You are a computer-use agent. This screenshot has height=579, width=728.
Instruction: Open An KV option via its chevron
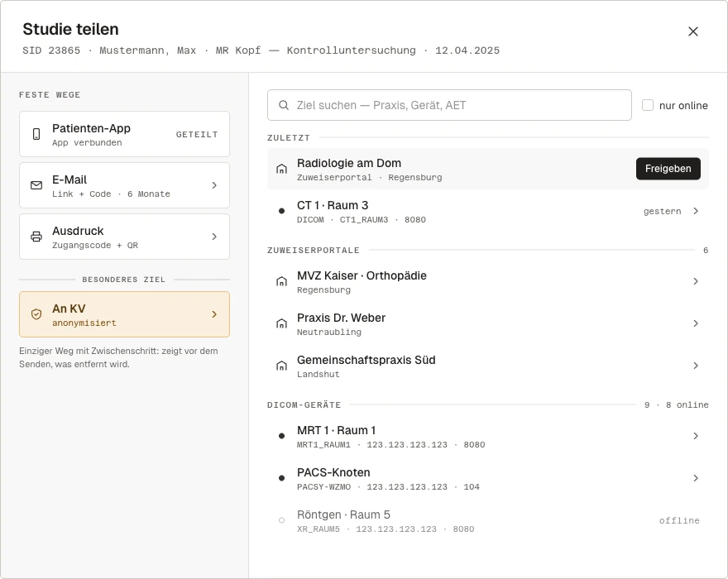[x=214, y=314]
